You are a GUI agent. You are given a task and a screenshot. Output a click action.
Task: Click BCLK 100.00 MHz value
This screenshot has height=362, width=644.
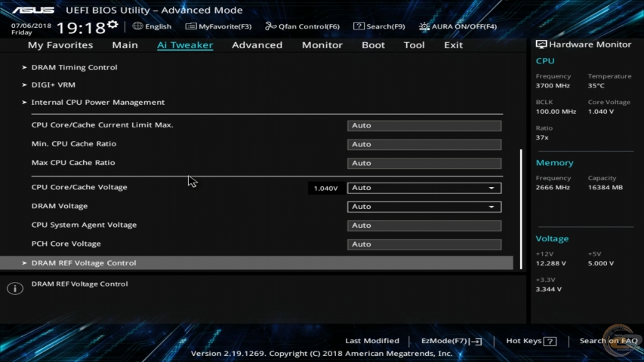[556, 112]
